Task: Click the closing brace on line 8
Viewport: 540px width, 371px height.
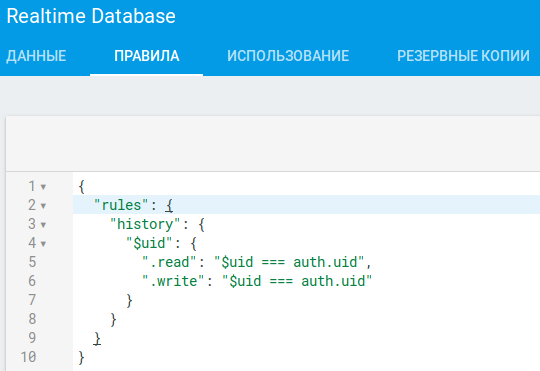Action: pos(113,320)
